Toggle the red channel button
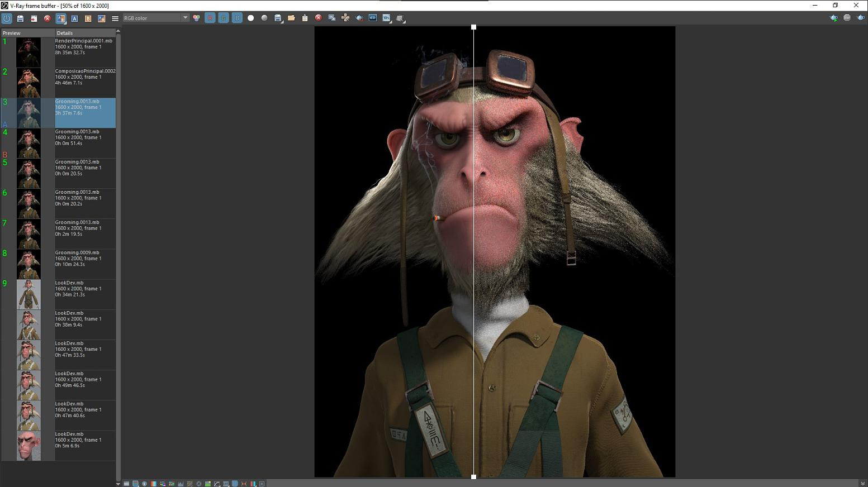The image size is (868, 487). [210, 18]
